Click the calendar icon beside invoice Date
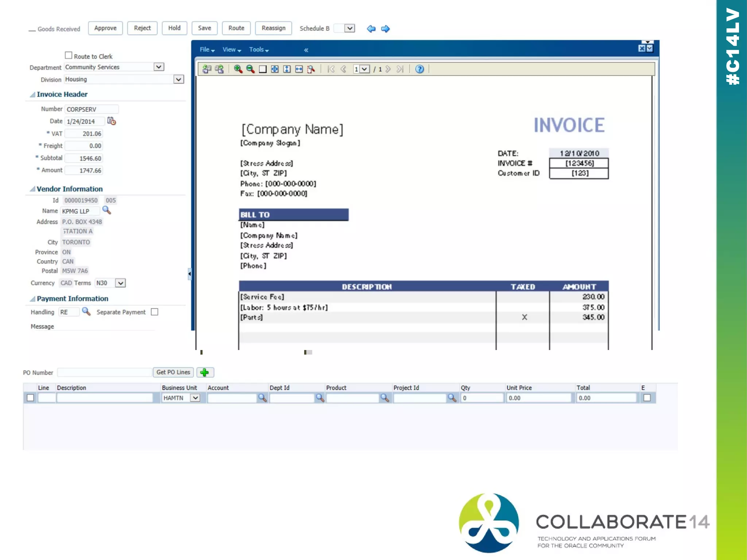 [x=111, y=121]
